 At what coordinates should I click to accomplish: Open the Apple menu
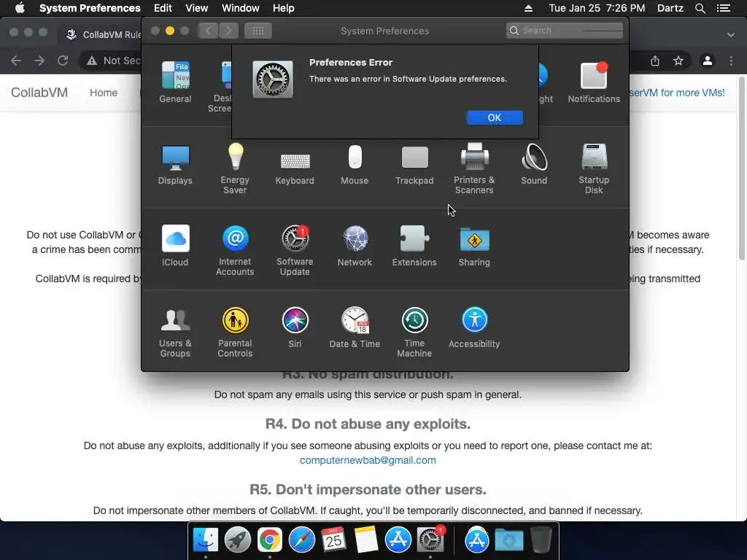click(20, 8)
